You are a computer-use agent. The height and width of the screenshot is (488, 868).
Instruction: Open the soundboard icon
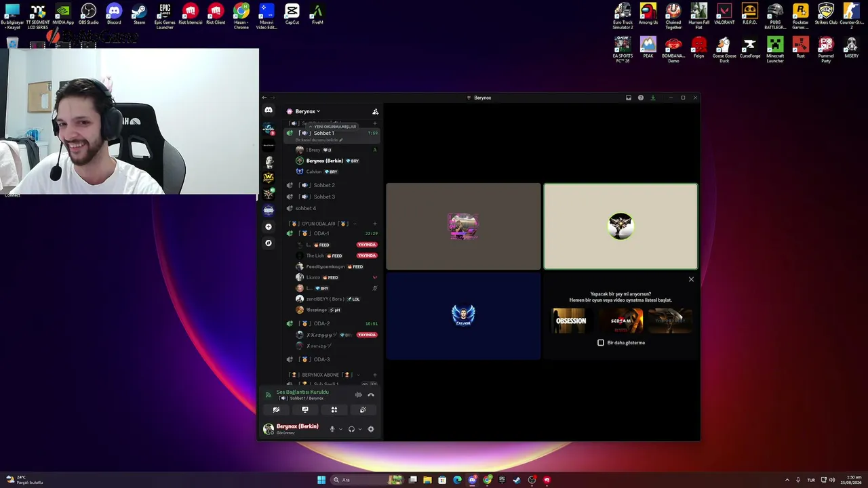363,409
